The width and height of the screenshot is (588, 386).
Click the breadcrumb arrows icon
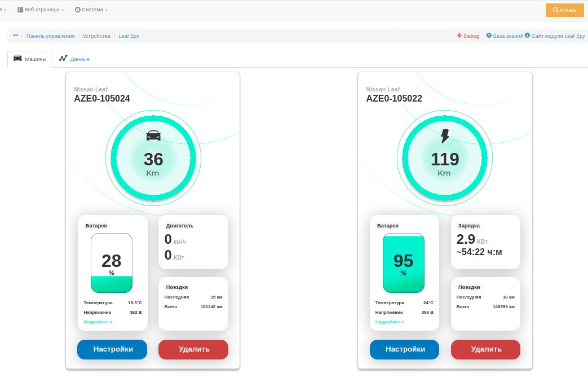(15, 36)
